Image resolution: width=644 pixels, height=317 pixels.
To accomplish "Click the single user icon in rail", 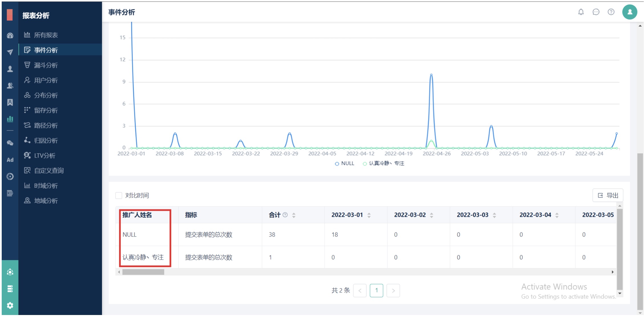I will click(10, 69).
